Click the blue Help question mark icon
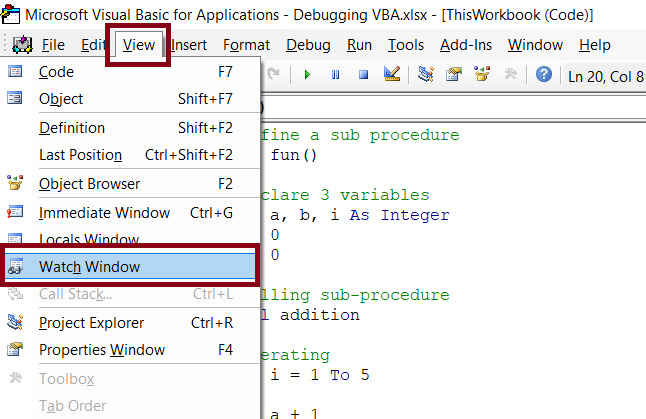The height and width of the screenshot is (419, 646). (x=544, y=74)
